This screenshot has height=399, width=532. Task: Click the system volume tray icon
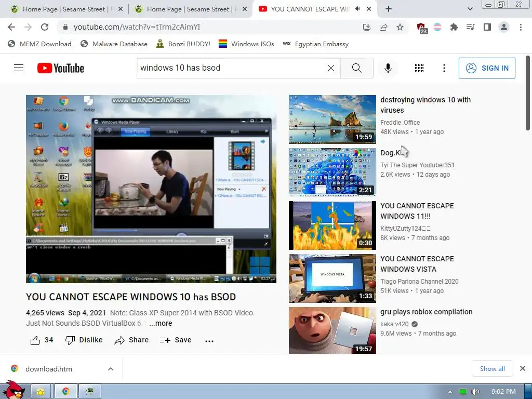[x=475, y=392]
